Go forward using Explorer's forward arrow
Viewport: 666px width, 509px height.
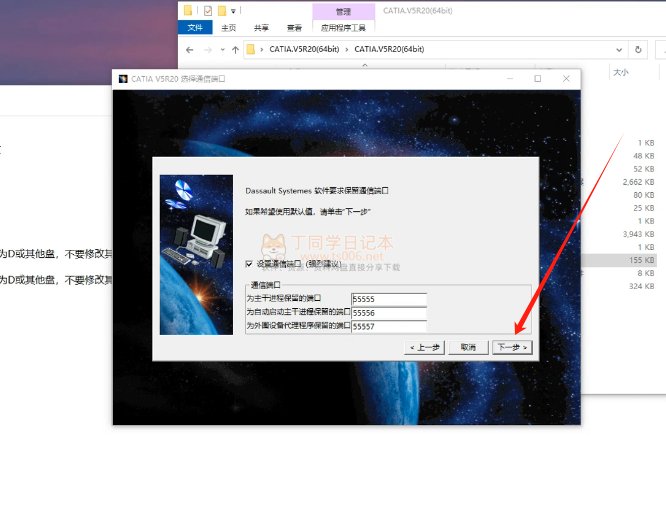[208, 50]
